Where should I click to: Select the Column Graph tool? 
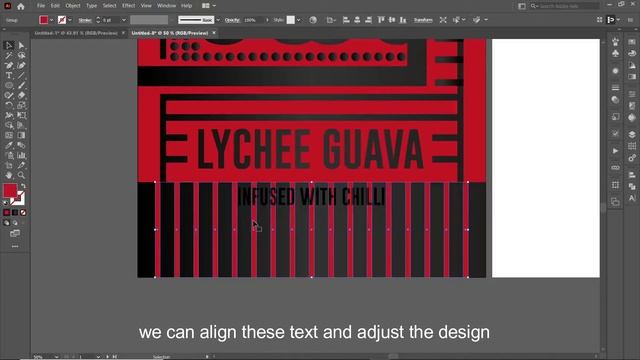click(21, 156)
